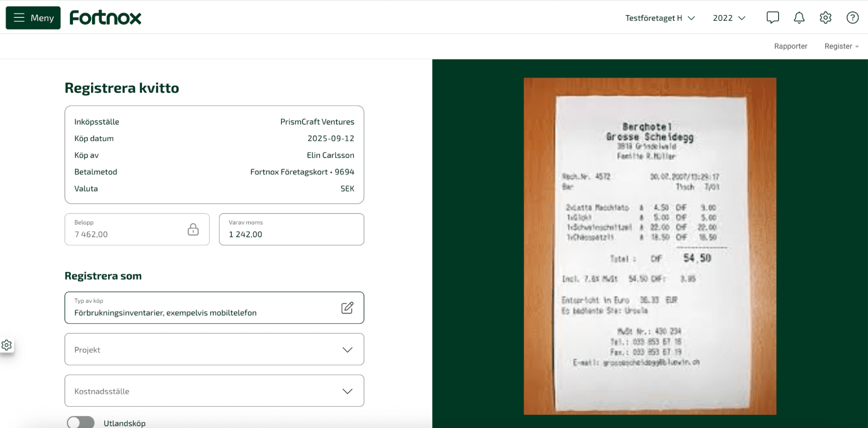Screen dimensions: 868x428
Task: Toggle the Utlandsköp switch
Action: click(x=81, y=423)
